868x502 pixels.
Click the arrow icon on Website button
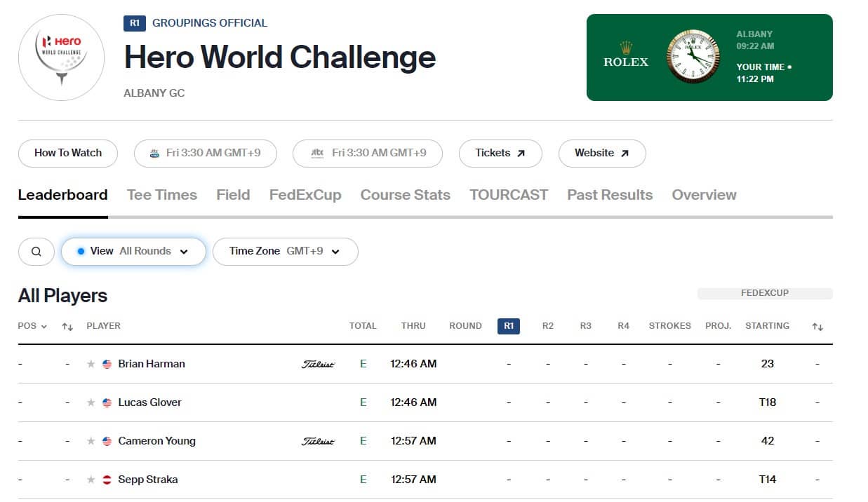click(x=625, y=154)
